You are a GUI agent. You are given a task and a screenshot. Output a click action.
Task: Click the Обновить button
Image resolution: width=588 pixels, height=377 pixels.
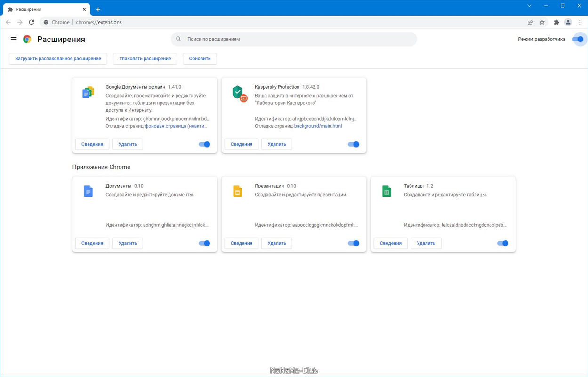pyautogui.click(x=200, y=58)
